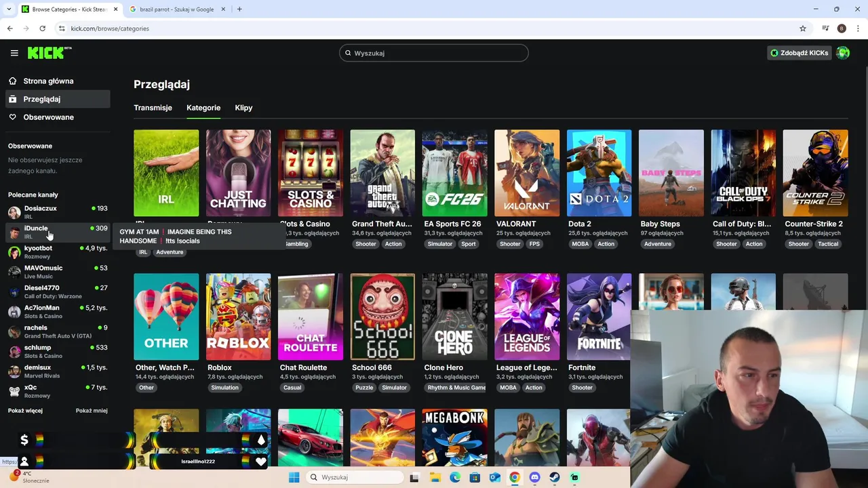This screenshot has height=488, width=868.
Task: Open Chrome three-dot menu
Action: (x=858, y=28)
